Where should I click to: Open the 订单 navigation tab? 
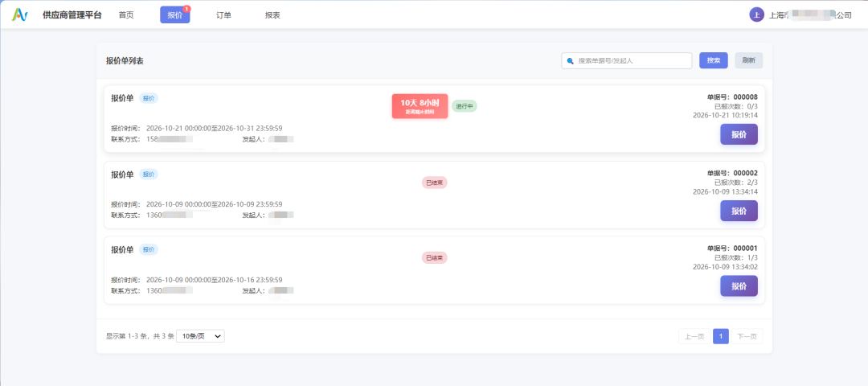point(223,15)
